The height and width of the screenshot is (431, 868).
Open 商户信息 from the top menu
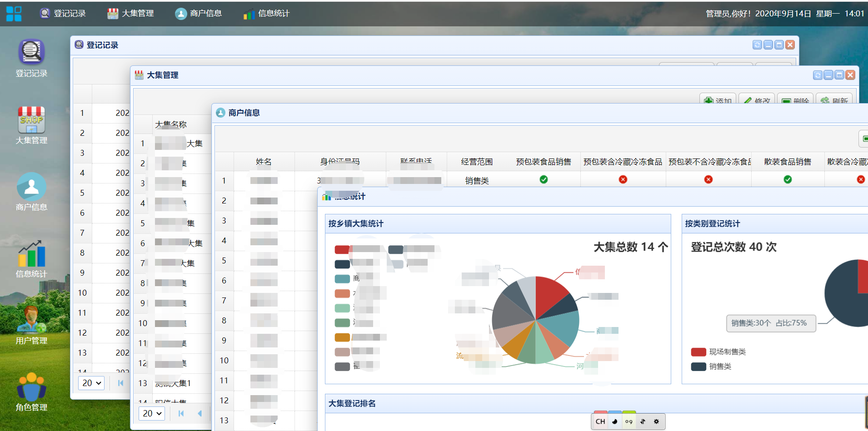(199, 14)
